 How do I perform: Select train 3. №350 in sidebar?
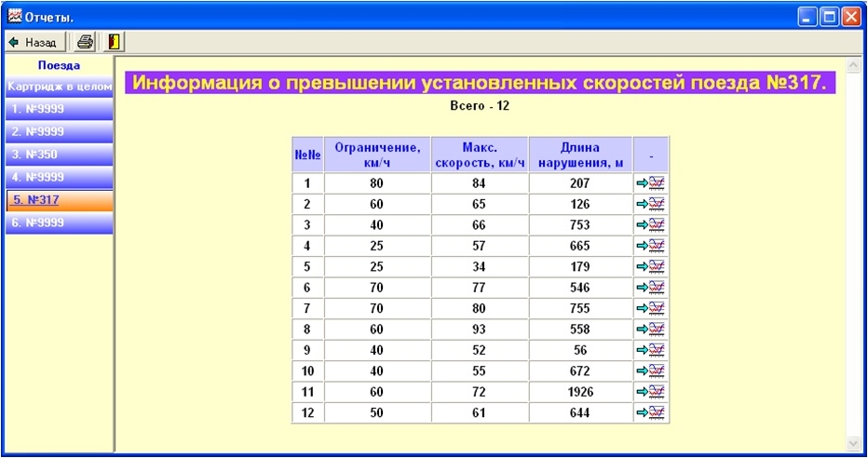60,155
